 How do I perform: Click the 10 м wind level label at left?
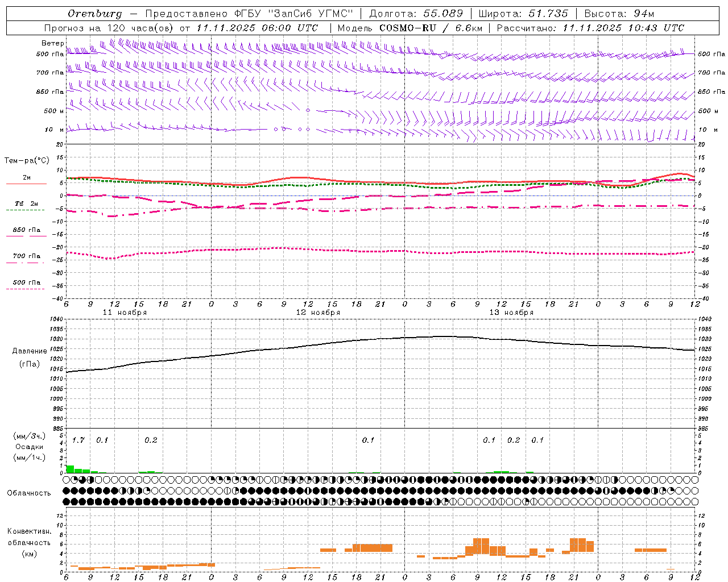coord(54,130)
